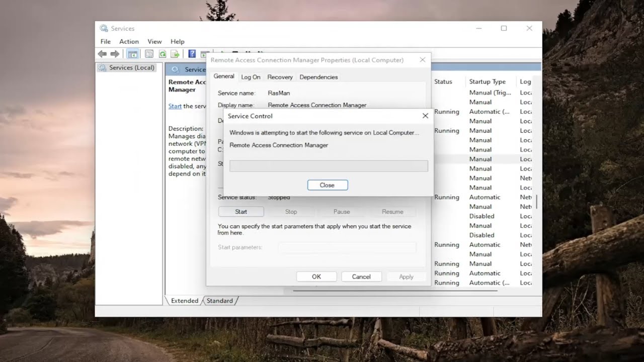This screenshot has height=362, width=644.
Task: Click the Resume button in Properties dialog
Action: (392, 212)
